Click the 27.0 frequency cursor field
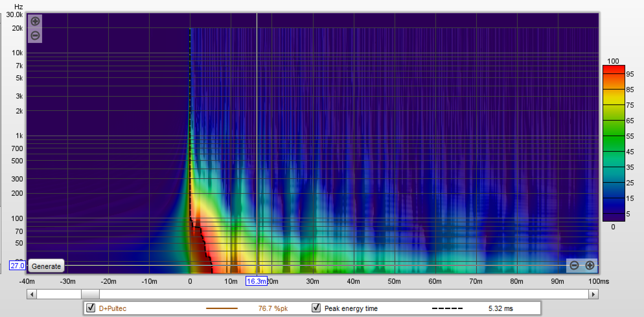Image resolution: width=644 pixels, height=317 pixels. (x=17, y=265)
